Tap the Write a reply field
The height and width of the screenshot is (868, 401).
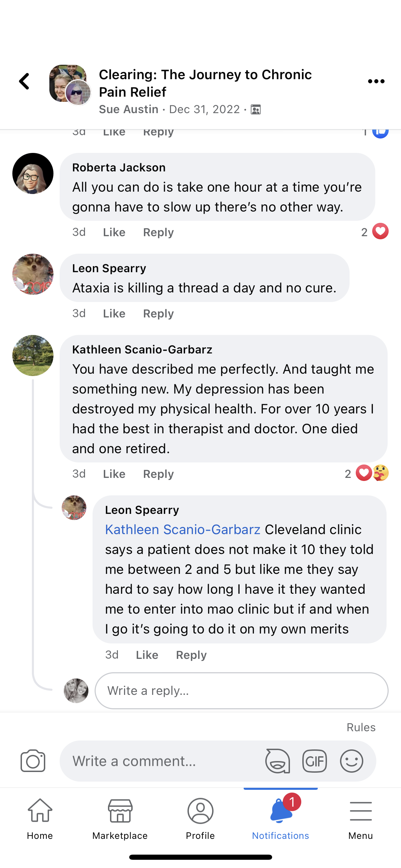click(x=241, y=691)
